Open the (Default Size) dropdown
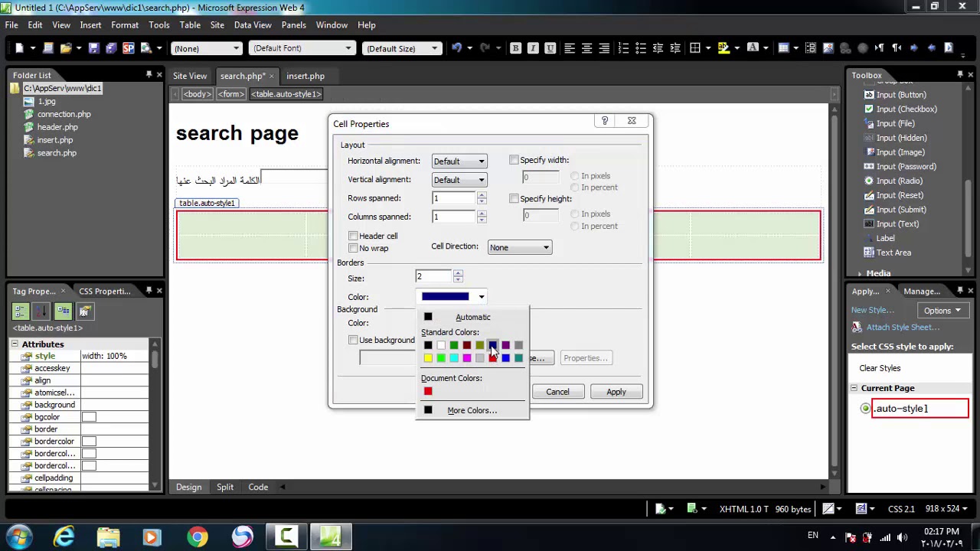Screen dimensions: 980x551 click(402, 48)
